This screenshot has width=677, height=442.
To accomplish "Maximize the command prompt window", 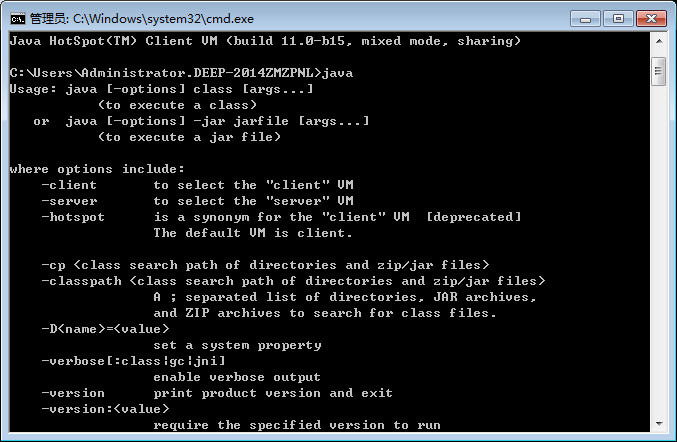I will click(x=618, y=19).
